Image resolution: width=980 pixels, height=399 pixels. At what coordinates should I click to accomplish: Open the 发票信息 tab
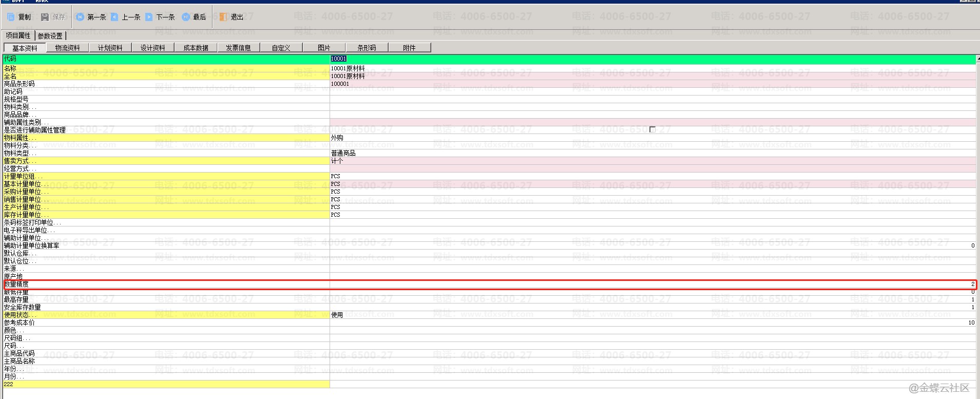click(x=238, y=48)
